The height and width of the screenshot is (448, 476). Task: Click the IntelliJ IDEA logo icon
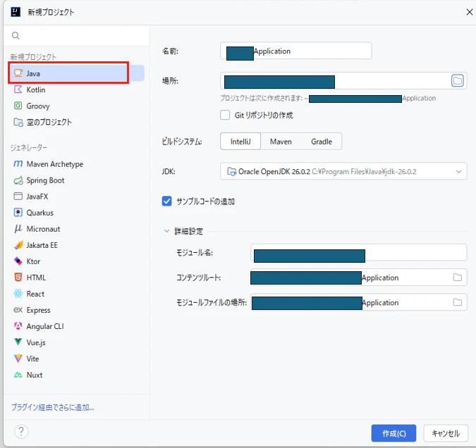(16, 12)
